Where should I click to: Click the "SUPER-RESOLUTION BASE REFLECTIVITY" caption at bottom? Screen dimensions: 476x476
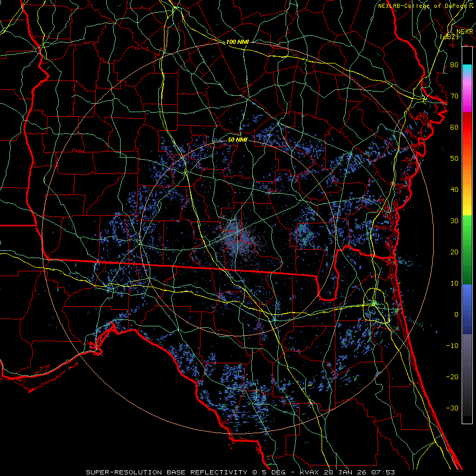[167, 472]
